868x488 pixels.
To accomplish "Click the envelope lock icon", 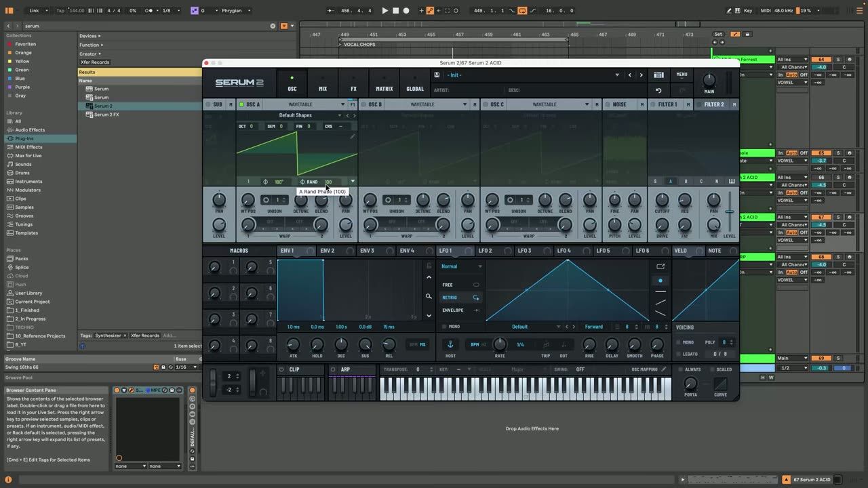I will (429, 266).
